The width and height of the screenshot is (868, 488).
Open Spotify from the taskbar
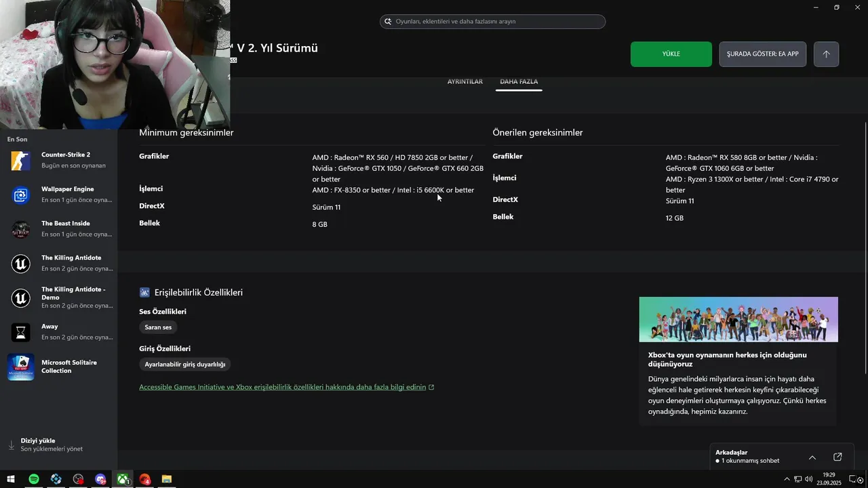coord(33,479)
